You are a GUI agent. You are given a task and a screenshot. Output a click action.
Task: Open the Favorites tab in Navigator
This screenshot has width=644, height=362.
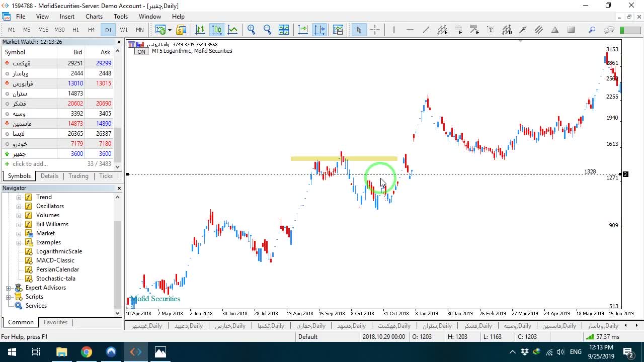[x=55, y=322]
